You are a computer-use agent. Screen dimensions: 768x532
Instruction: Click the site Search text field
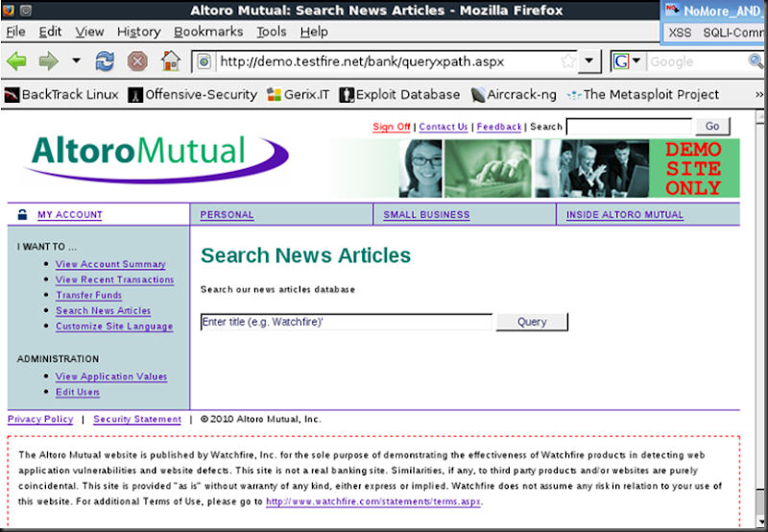coord(629,127)
